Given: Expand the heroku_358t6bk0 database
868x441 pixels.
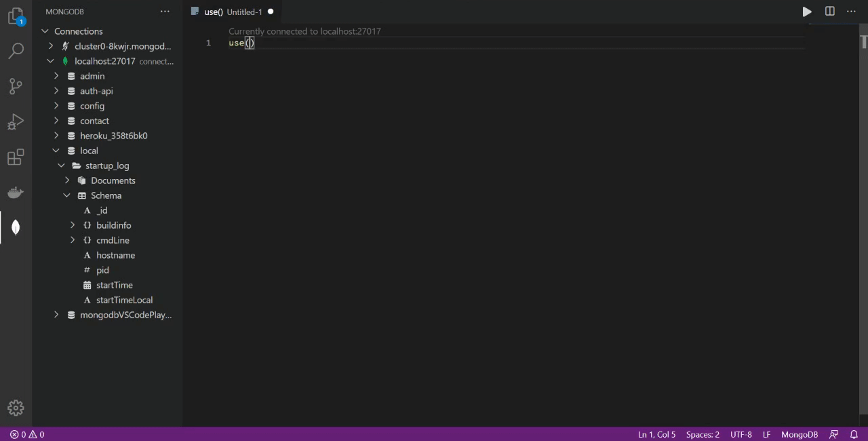Looking at the screenshot, I should click(56, 136).
